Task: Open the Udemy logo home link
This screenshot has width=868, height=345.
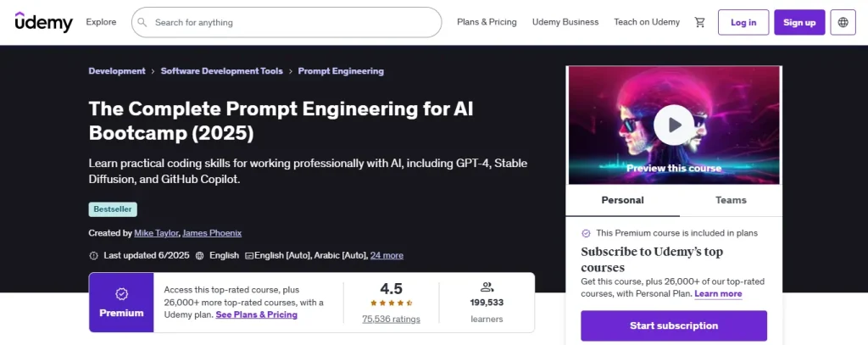Action: (x=44, y=22)
